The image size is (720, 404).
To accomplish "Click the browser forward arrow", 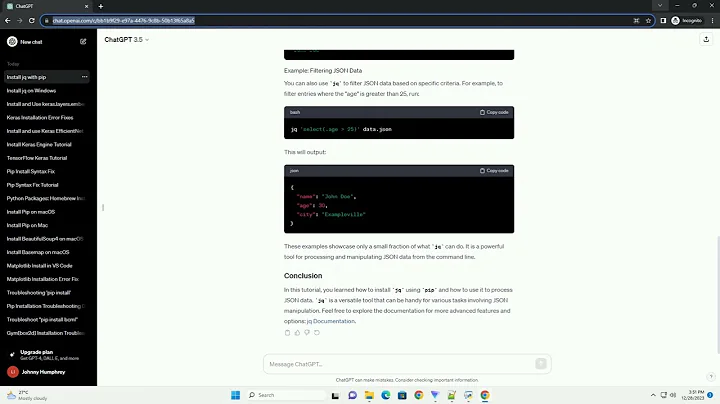I will [x=19, y=20].
